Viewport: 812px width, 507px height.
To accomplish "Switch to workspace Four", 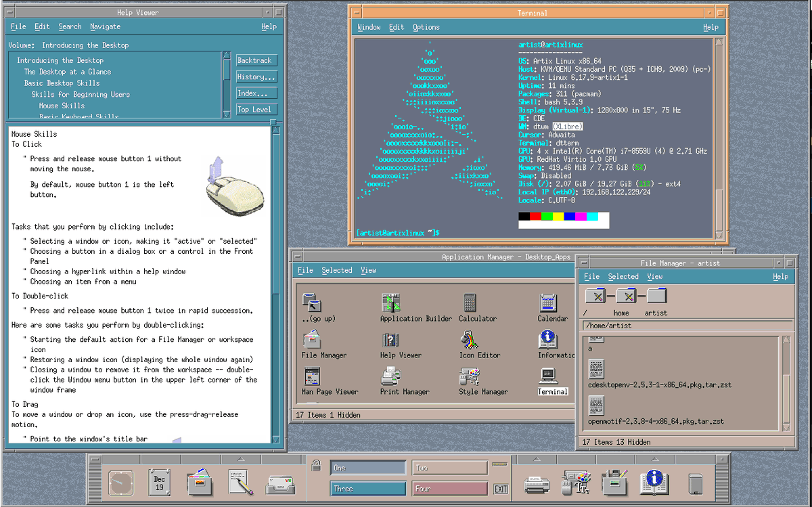I will [x=450, y=488].
